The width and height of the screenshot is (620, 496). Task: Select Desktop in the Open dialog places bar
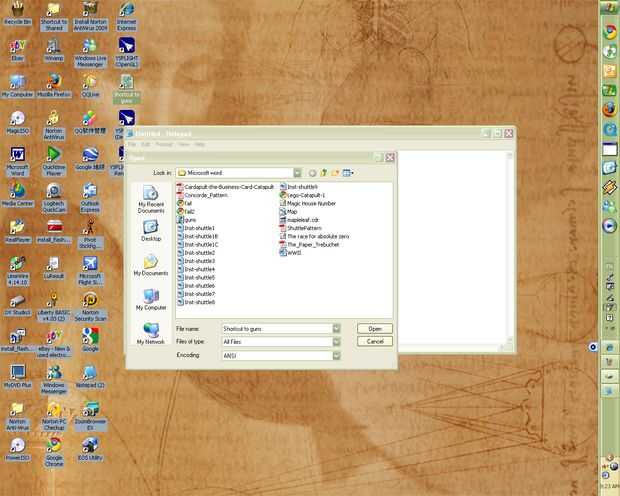(x=151, y=231)
